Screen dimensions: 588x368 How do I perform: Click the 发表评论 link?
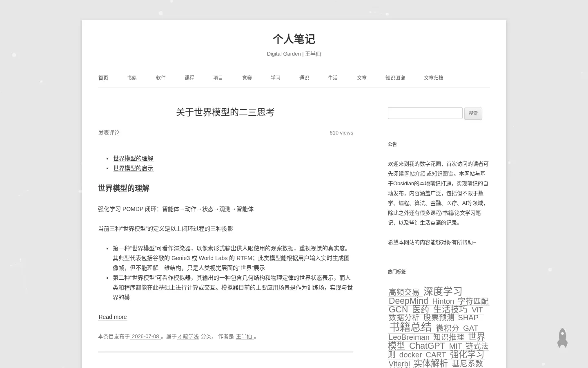point(109,133)
